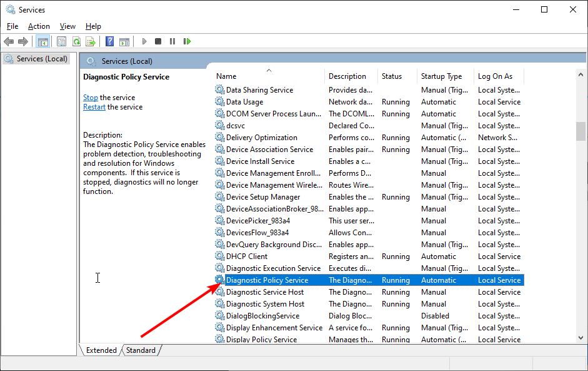Sort by the Startup Type column header
Screen dimensions: 588x371
(x=446, y=76)
